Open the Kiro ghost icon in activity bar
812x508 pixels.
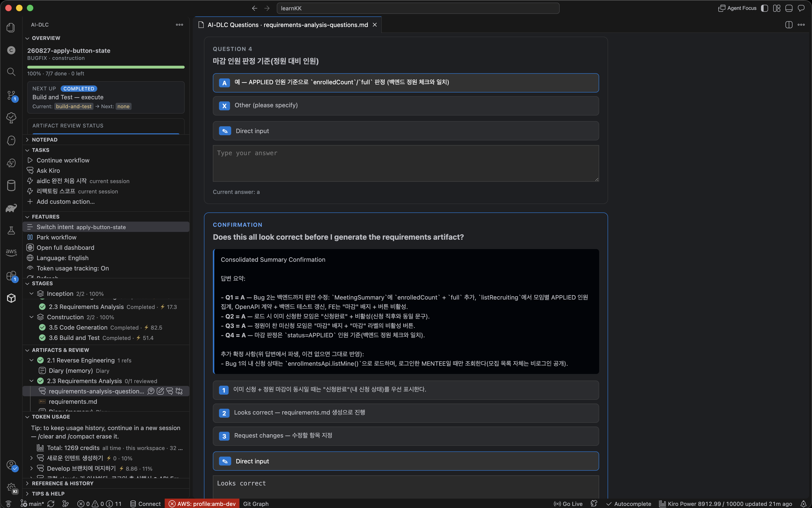click(x=11, y=140)
